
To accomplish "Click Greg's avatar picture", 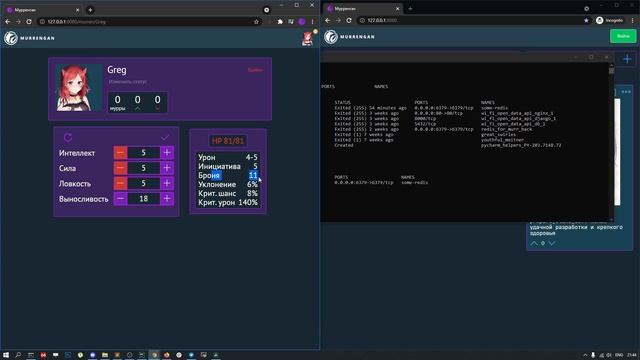I will (x=78, y=88).
